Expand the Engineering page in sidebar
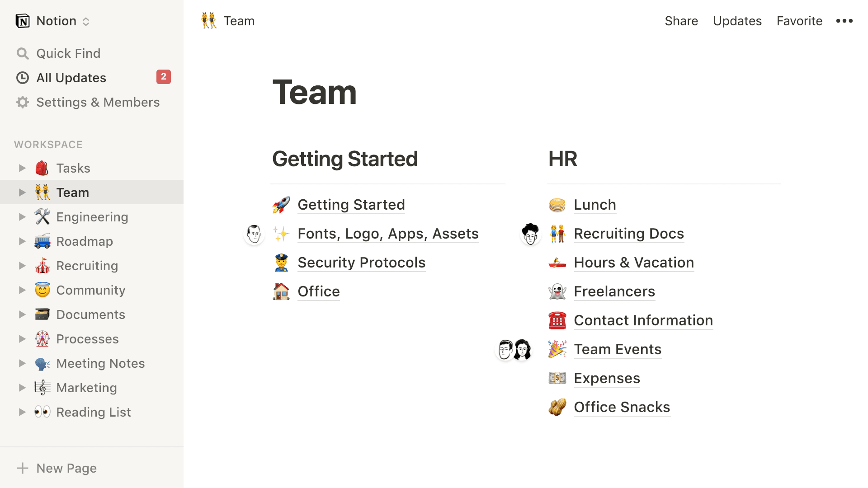The width and height of the screenshot is (868, 488). [22, 216]
